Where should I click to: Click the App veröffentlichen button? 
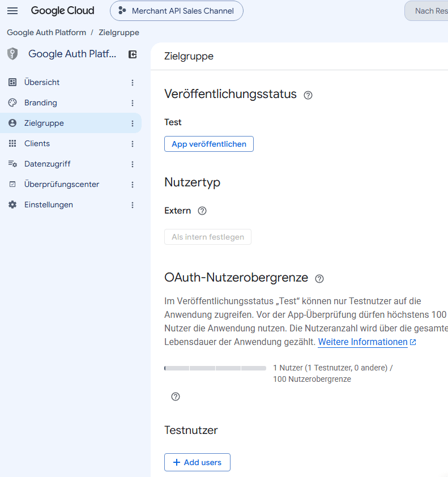pyautogui.click(x=209, y=144)
